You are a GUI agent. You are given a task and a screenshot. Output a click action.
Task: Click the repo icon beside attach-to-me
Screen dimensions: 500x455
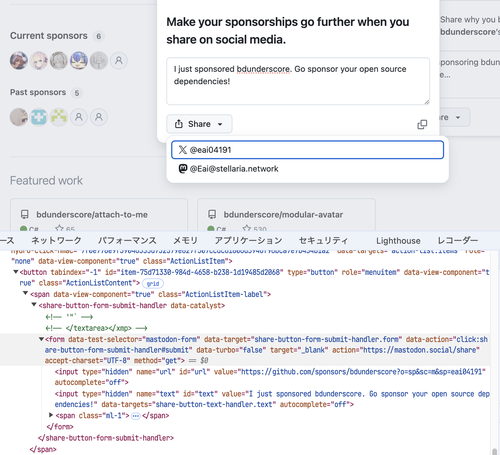point(24,214)
